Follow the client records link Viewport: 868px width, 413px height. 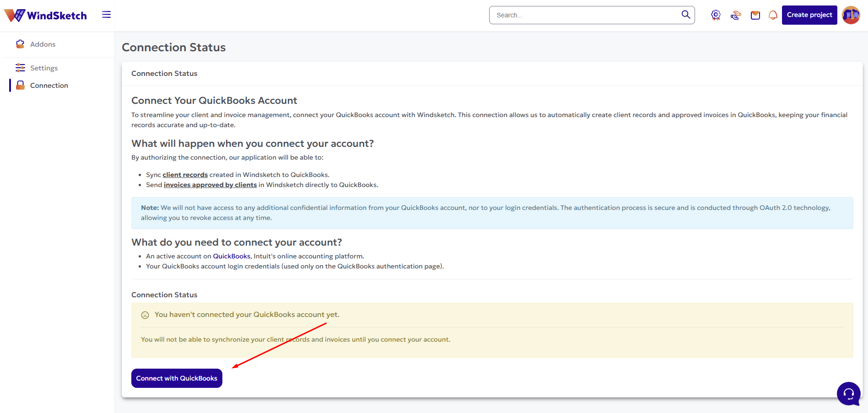pos(185,175)
